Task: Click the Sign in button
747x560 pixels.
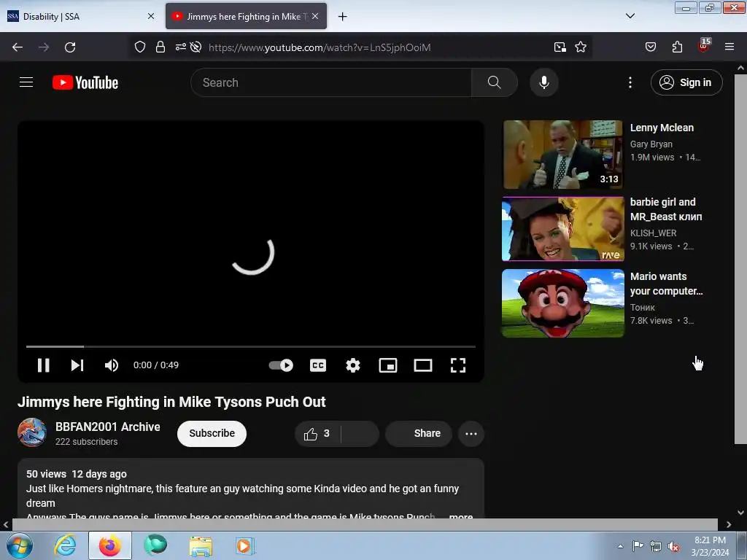Action: [686, 82]
